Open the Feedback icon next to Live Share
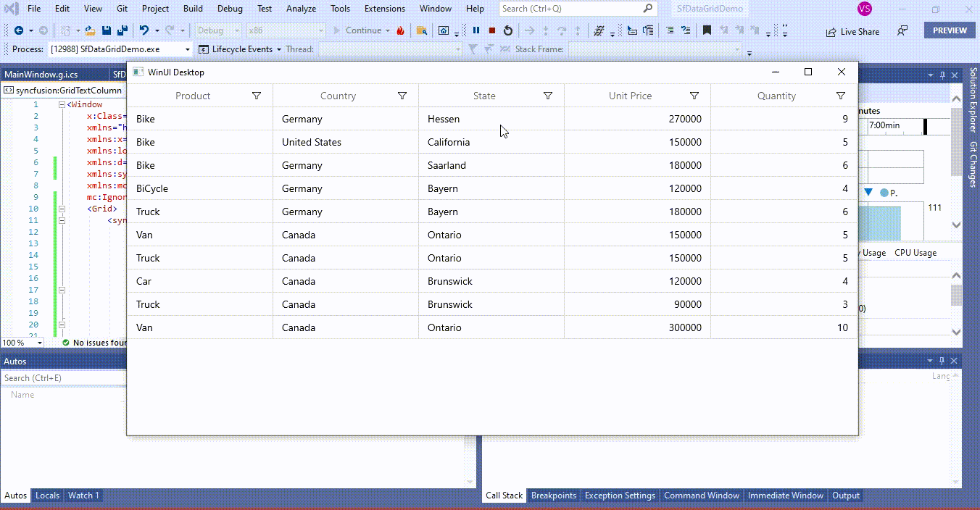The width and height of the screenshot is (980, 510). click(x=902, y=31)
